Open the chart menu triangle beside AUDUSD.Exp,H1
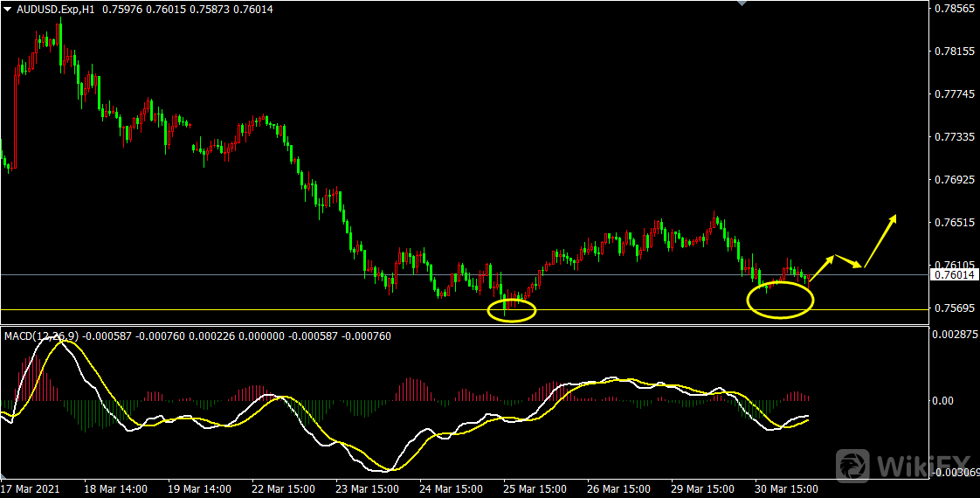This screenshot has width=980, height=498. [7, 9]
